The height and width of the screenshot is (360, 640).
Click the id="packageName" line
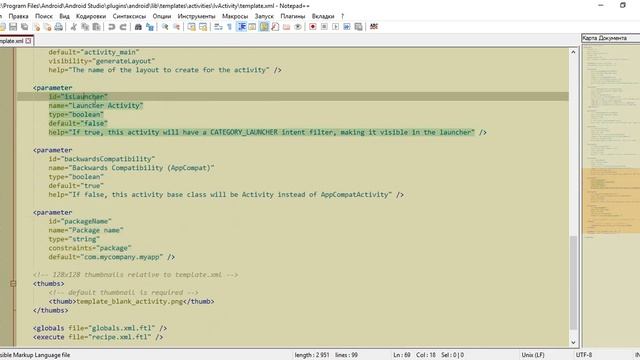80,221
